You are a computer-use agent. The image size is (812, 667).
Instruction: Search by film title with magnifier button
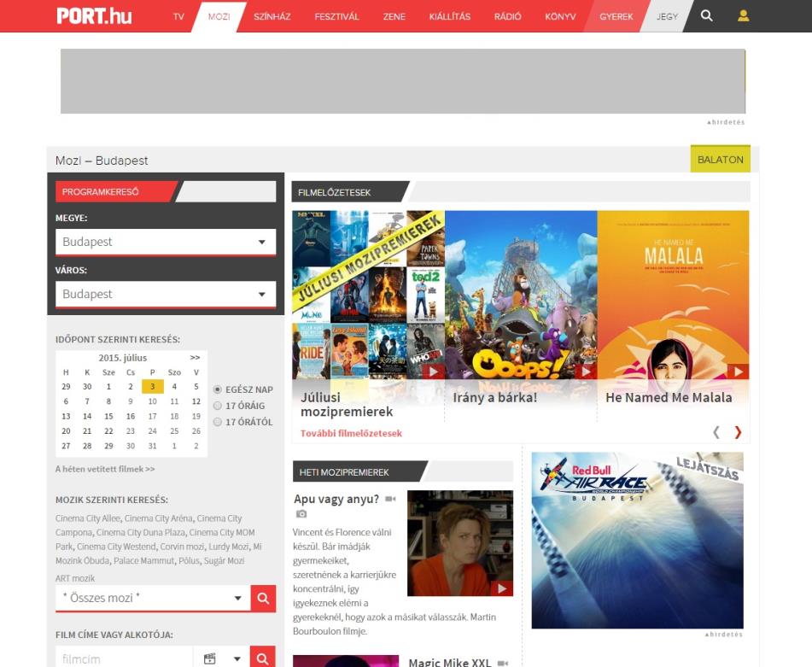tap(262, 658)
